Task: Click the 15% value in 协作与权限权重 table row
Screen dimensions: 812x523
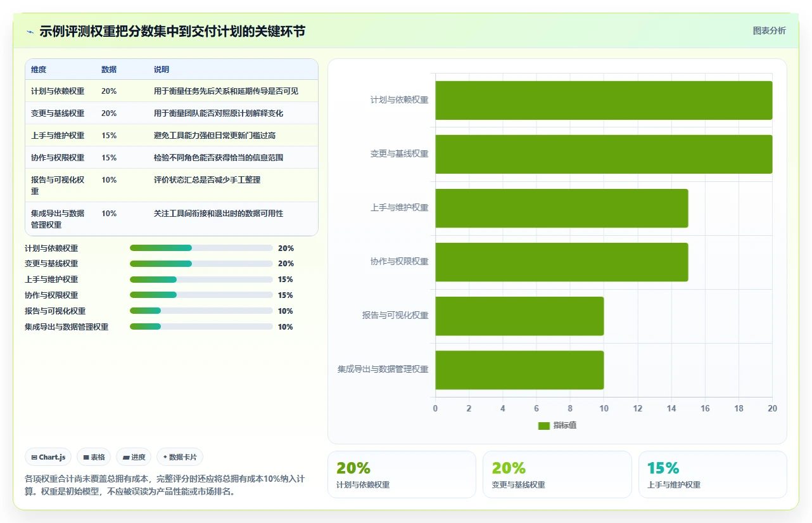Action: (109, 157)
